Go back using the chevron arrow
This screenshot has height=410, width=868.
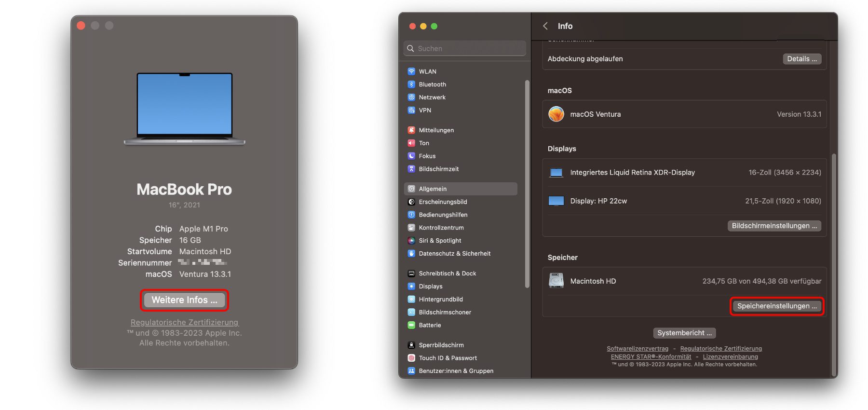click(545, 26)
